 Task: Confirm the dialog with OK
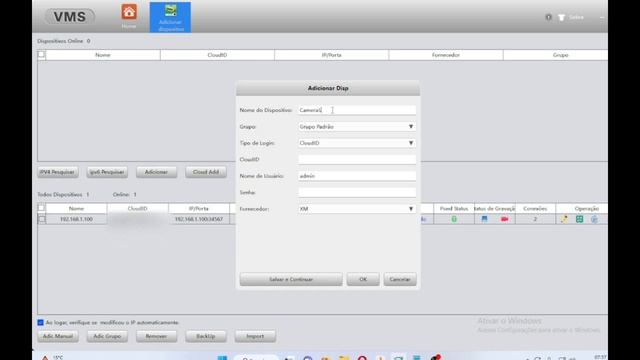(x=363, y=279)
